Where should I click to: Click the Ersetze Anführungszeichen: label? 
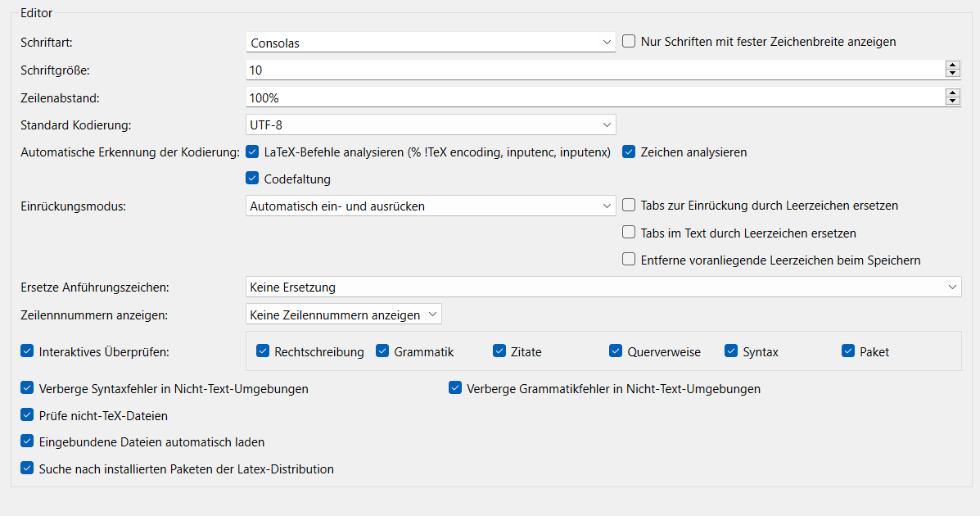(95, 287)
